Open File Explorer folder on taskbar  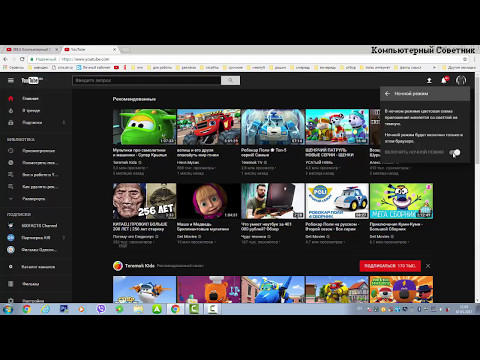[138, 309]
